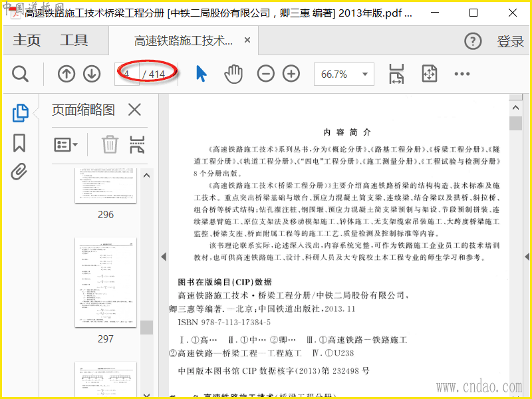Close the 高速铁路施工技术 document tab
Image resolution: width=532 pixels, height=399 pixels.
(247, 40)
